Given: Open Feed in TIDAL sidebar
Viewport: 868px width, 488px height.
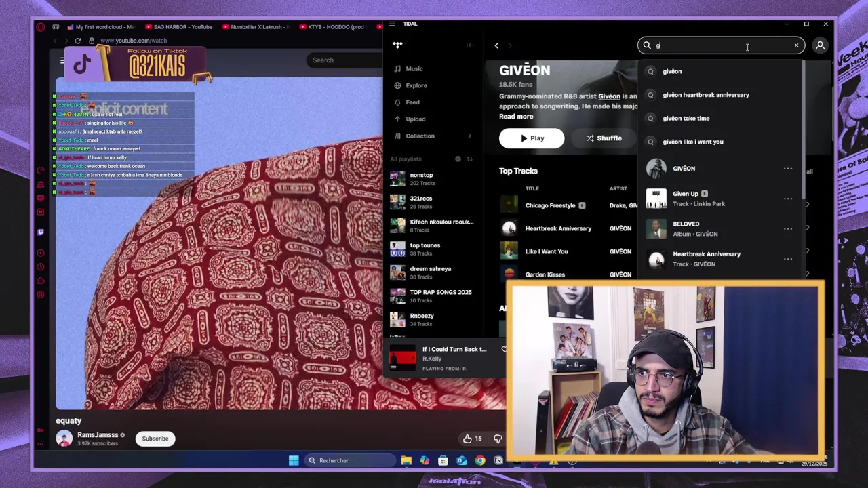Looking at the screenshot, I should click(x=412, y=102).
